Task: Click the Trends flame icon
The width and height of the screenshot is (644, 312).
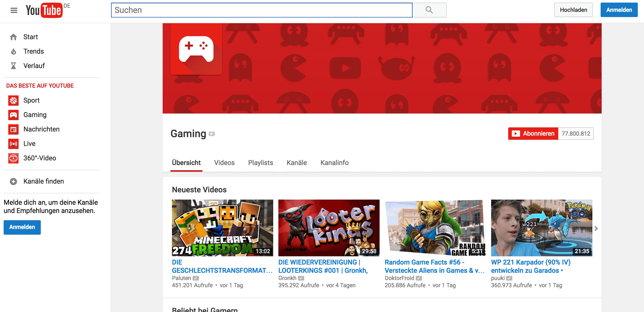Action: (x=13, y=52)
